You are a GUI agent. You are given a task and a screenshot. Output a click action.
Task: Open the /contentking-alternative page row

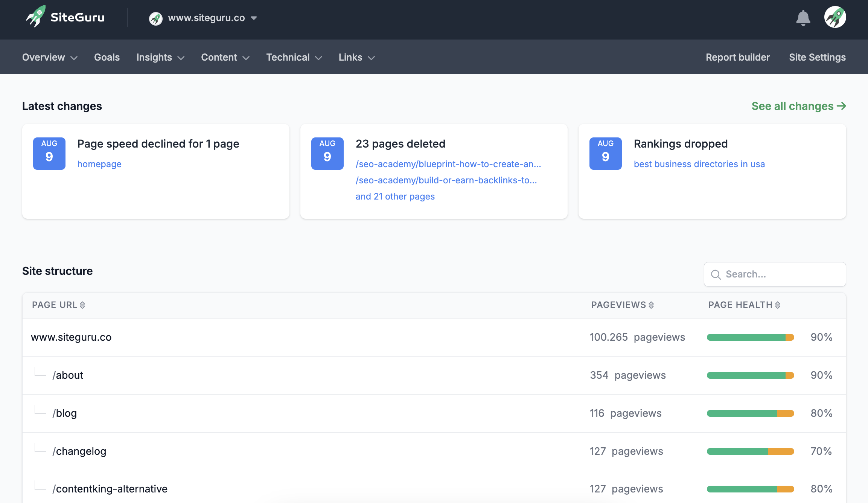[x=434, y=487]
